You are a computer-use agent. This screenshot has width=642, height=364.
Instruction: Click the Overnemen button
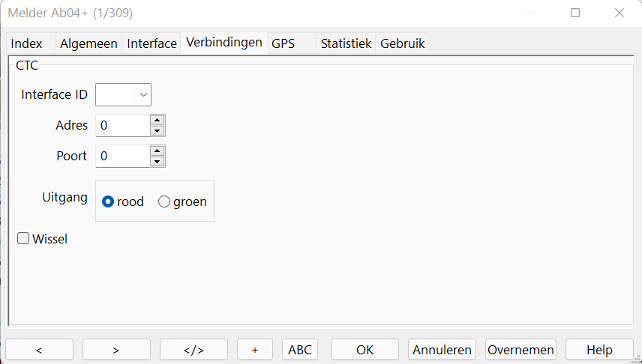tap(520, 350)
